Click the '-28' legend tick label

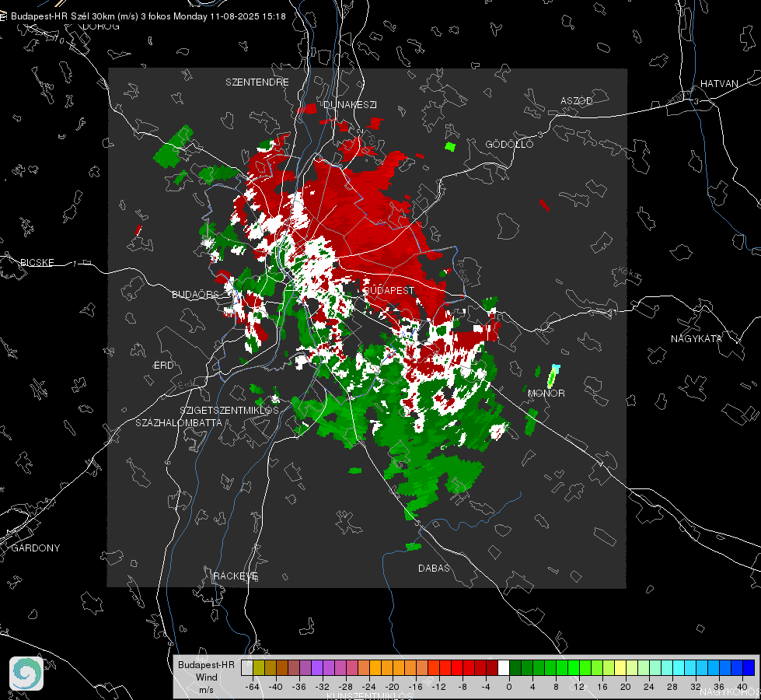(346, 687)
